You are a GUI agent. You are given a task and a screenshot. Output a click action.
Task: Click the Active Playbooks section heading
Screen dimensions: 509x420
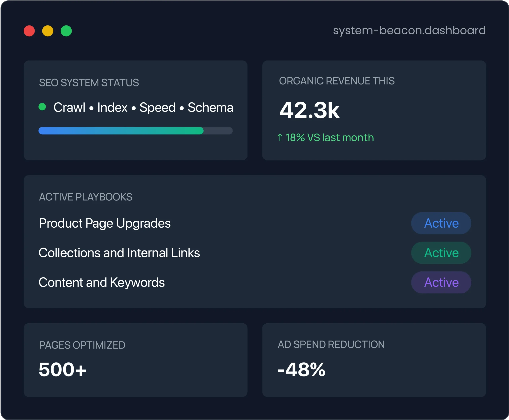[86, 197]
